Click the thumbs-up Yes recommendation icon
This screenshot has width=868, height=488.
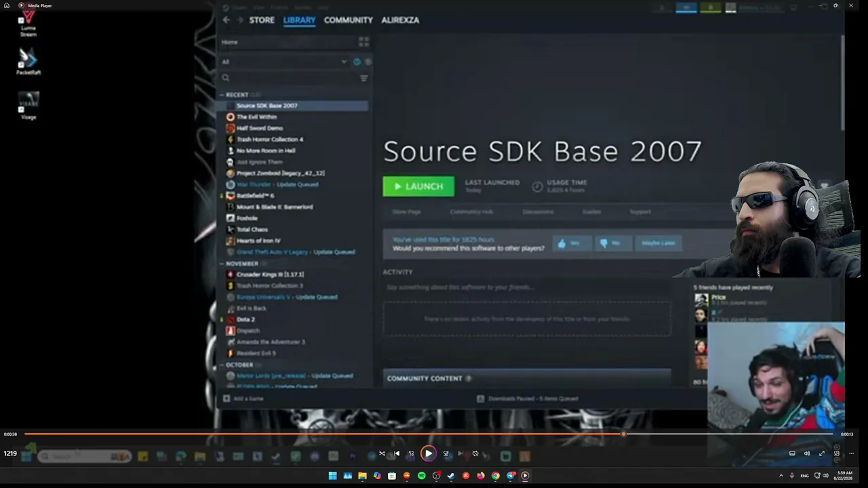[x=561, y=243]
